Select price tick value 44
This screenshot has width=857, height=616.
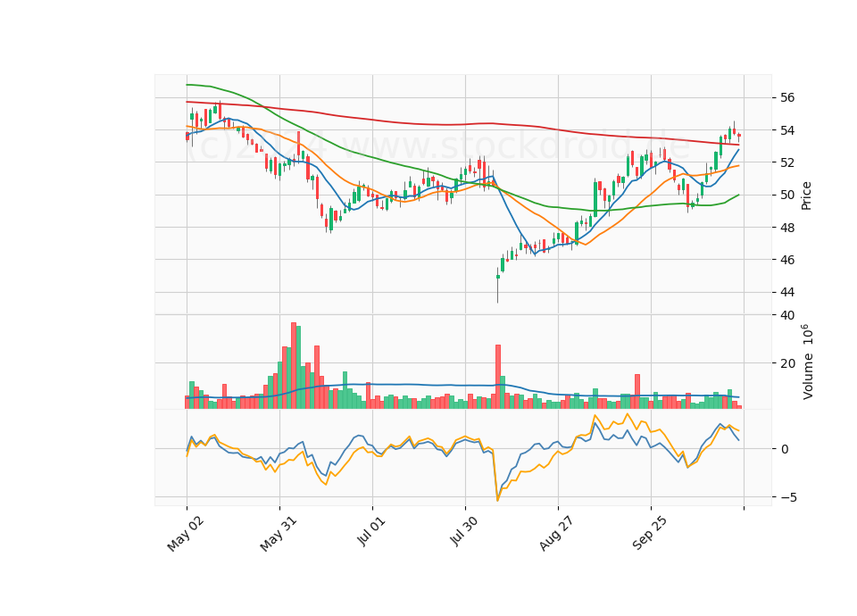(x=787, y=293)
